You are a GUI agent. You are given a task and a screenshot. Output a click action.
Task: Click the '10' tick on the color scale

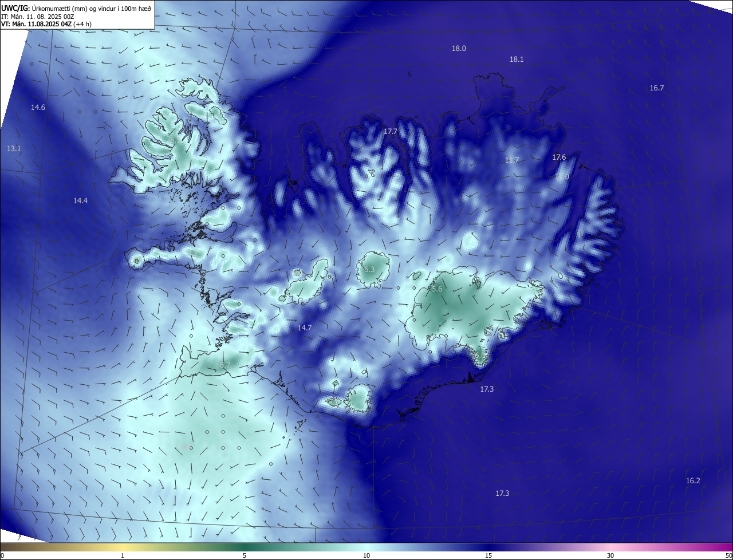point(366,555)
